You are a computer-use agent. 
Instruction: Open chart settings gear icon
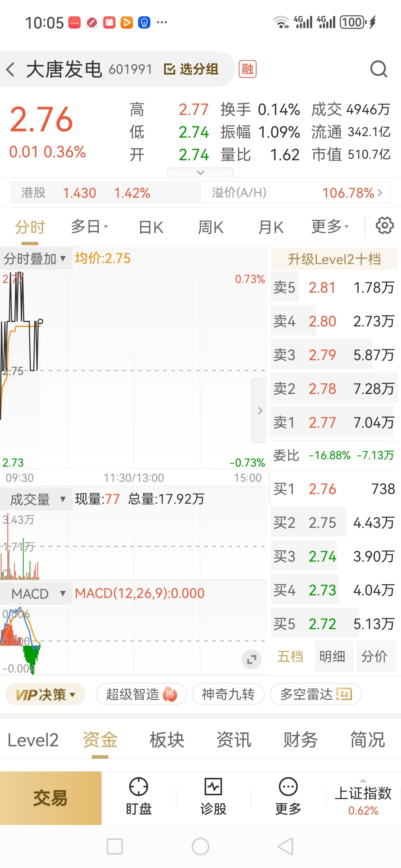(385, 226)
